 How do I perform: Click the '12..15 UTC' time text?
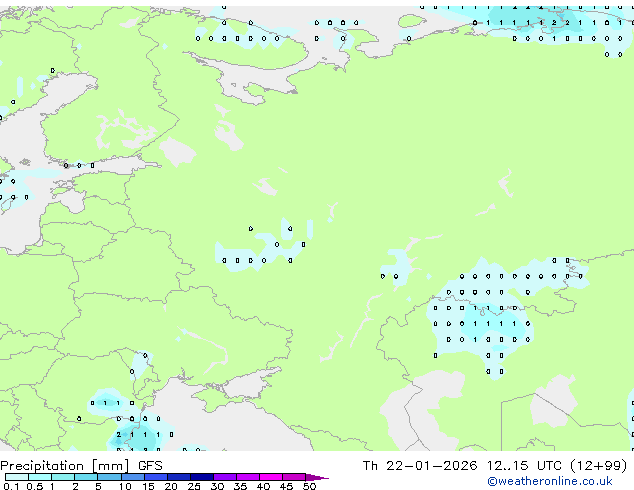click(x=524, y=466)
